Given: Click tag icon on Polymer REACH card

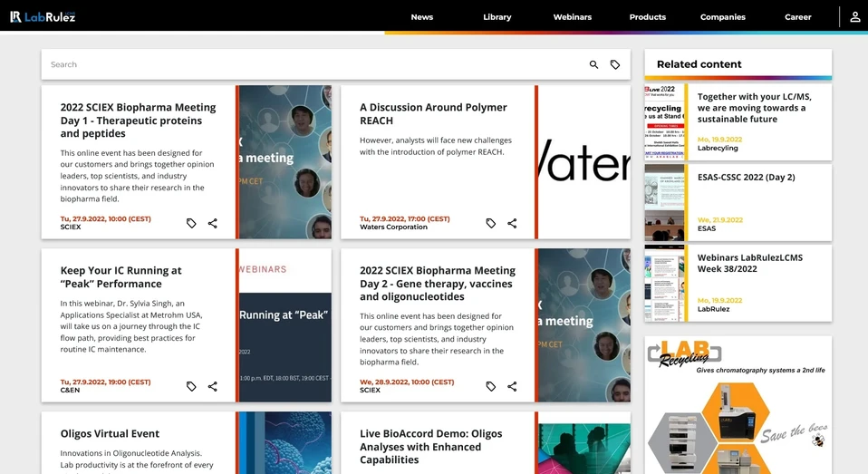Looking at the screenshot, I should pos(490,223).
